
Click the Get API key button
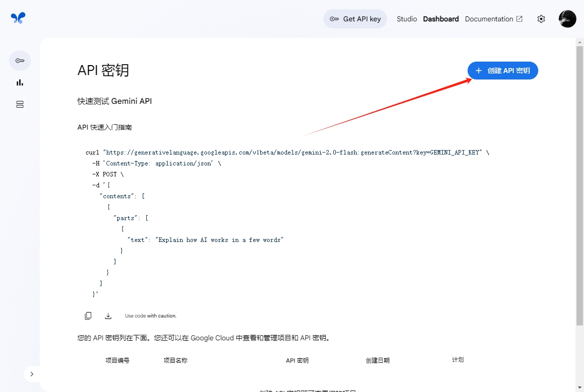(355, 19)
